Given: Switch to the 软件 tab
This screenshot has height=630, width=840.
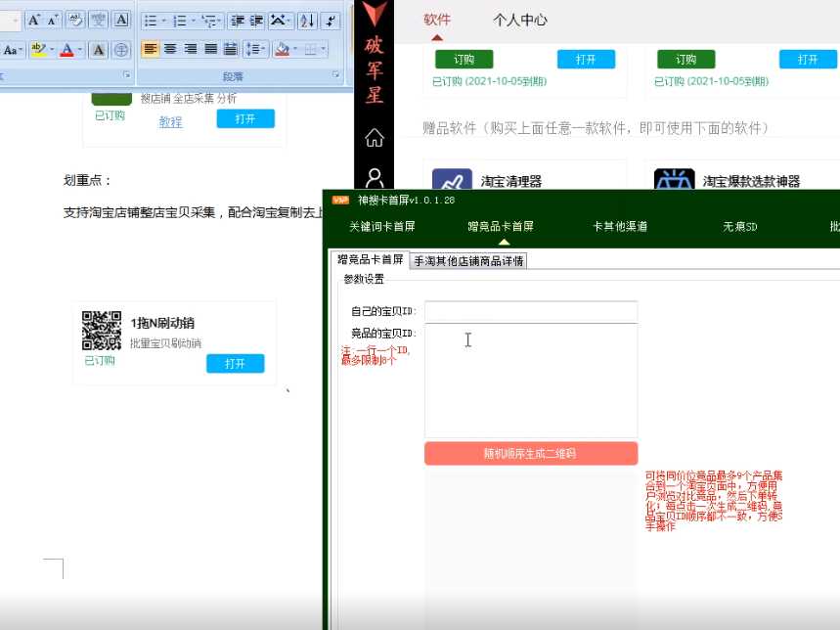Looking at the screenshot, I should click(436, 21).
